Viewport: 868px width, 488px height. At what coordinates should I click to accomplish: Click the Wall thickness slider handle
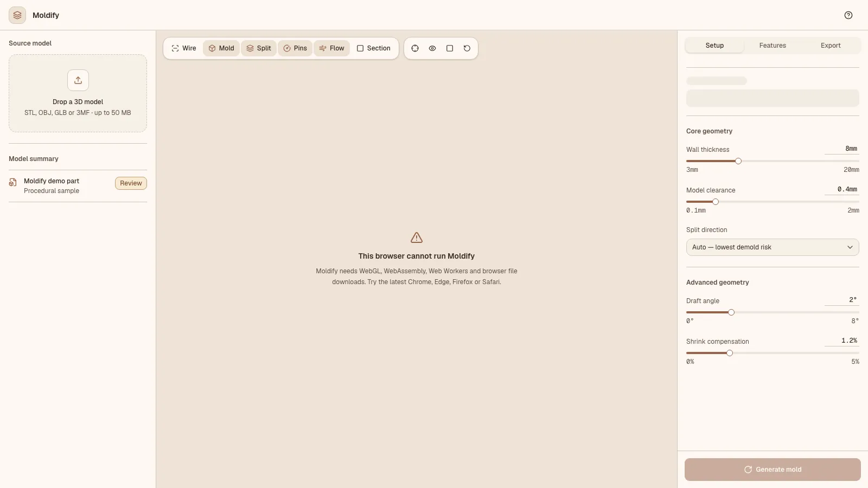click(x=738, y=161)
